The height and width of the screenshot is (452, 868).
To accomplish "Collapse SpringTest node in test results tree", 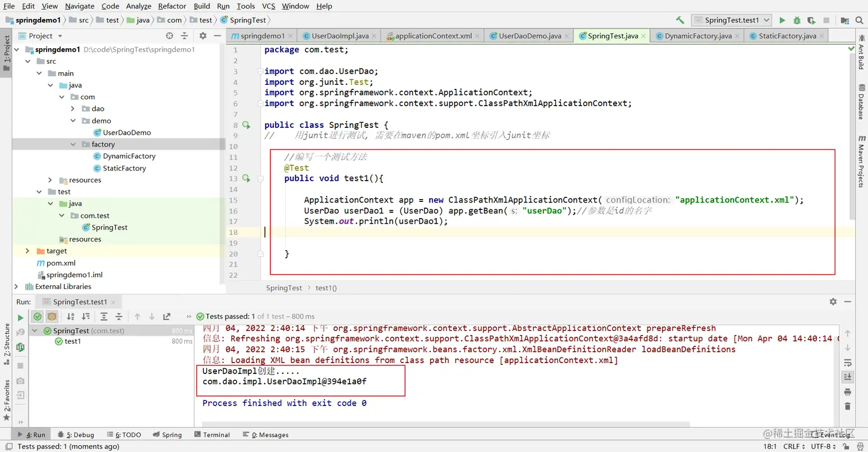I will point(35,331).
